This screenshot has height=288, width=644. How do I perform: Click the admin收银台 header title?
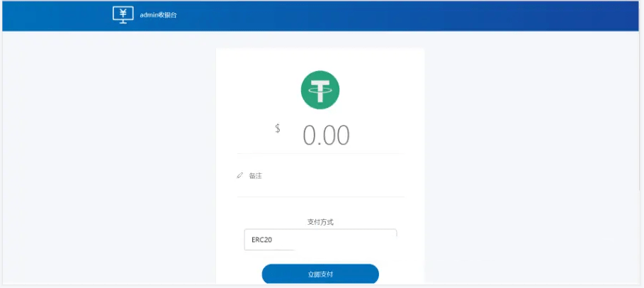[x=159, y=15]
